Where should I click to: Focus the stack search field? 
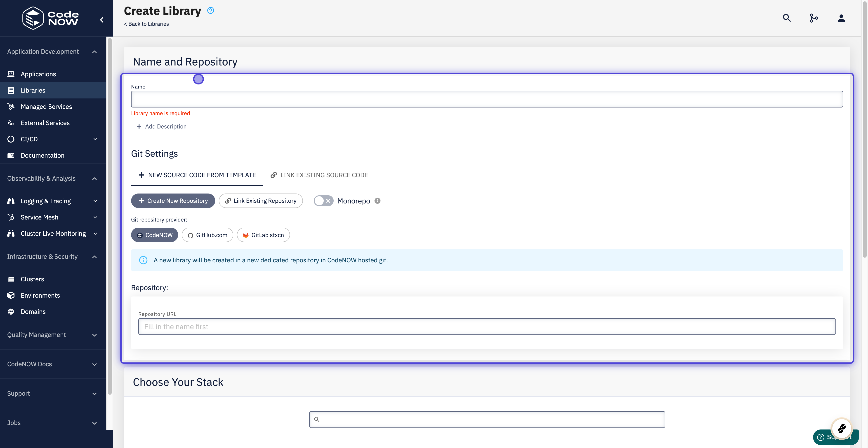tap(487, 419)
